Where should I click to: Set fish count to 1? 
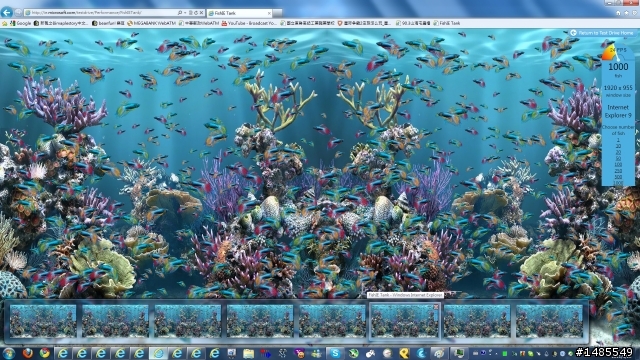[618, 140]
